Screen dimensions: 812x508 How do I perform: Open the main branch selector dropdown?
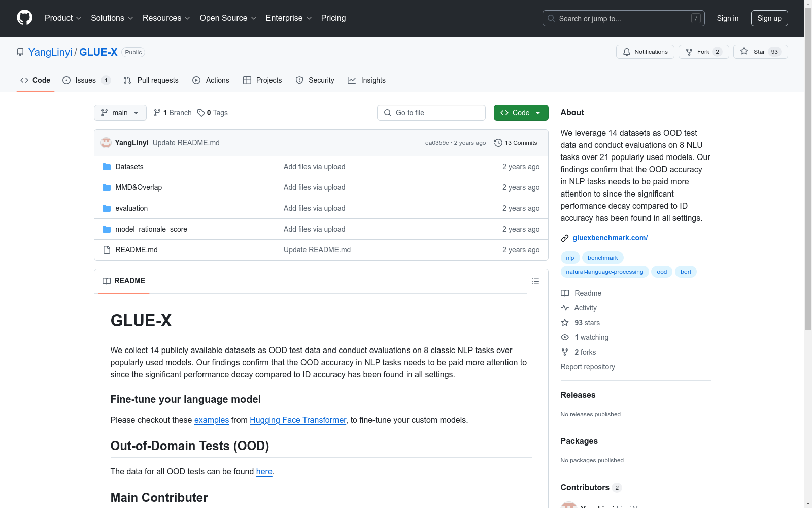120,113
